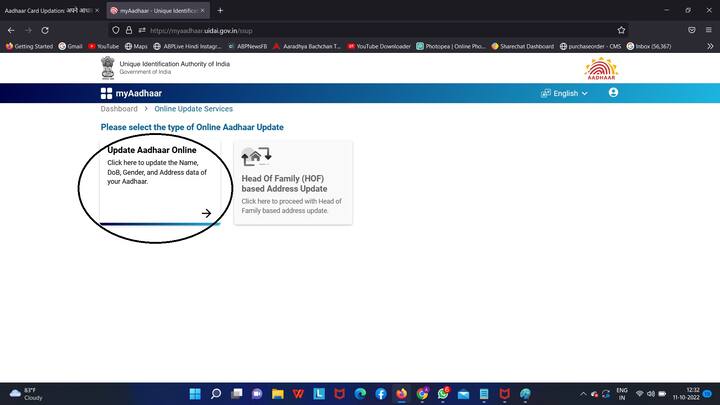
Task: Open the Sharechat Dashboard bookmark
Action: [x=523, y=46]
